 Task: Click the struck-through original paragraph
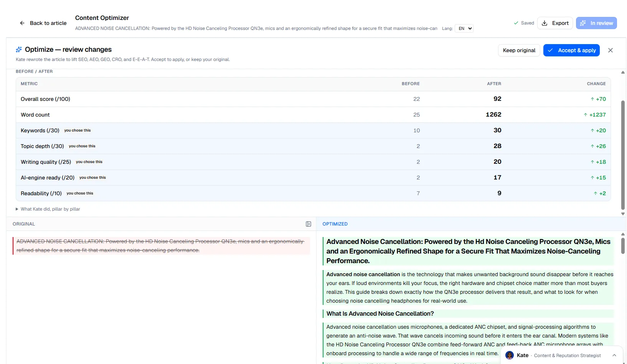[160, 246]
